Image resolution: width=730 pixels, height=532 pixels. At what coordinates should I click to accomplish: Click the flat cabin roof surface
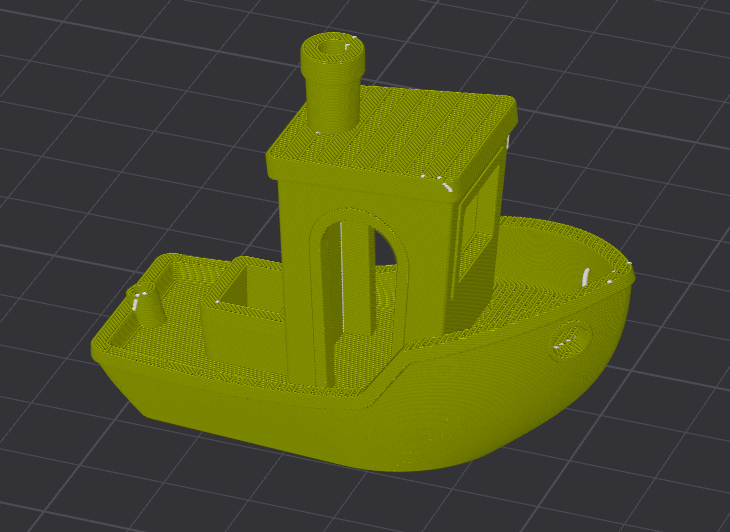pos(420,130)
